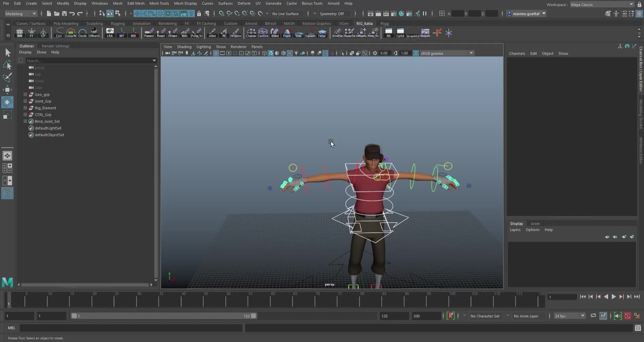
Task: Apply a Lattice deformer
Action: 263,33
